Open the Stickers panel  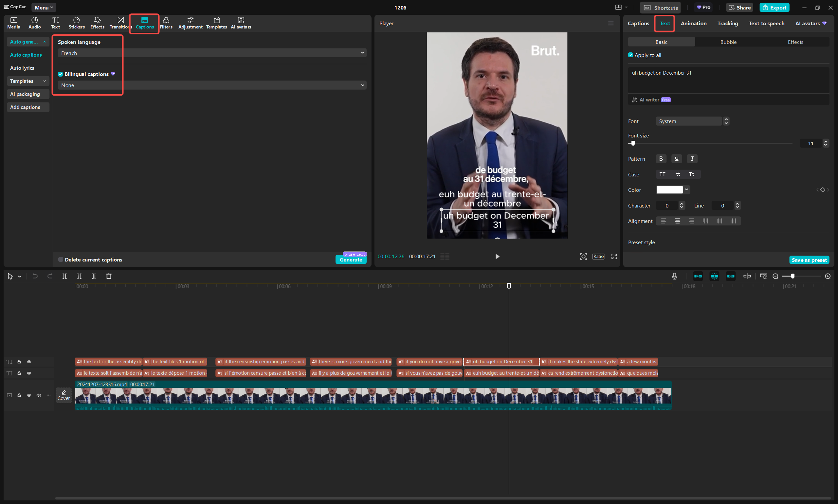point(76,22)
